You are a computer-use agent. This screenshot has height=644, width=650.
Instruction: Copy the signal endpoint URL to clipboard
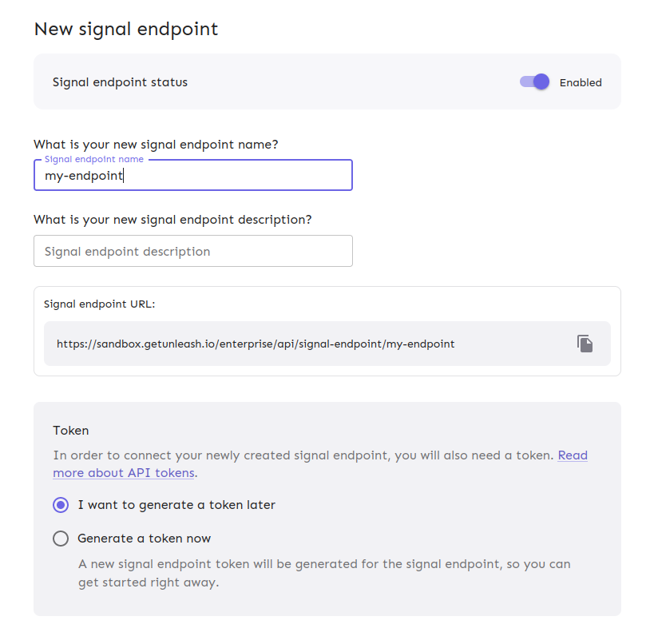[585, 343]
